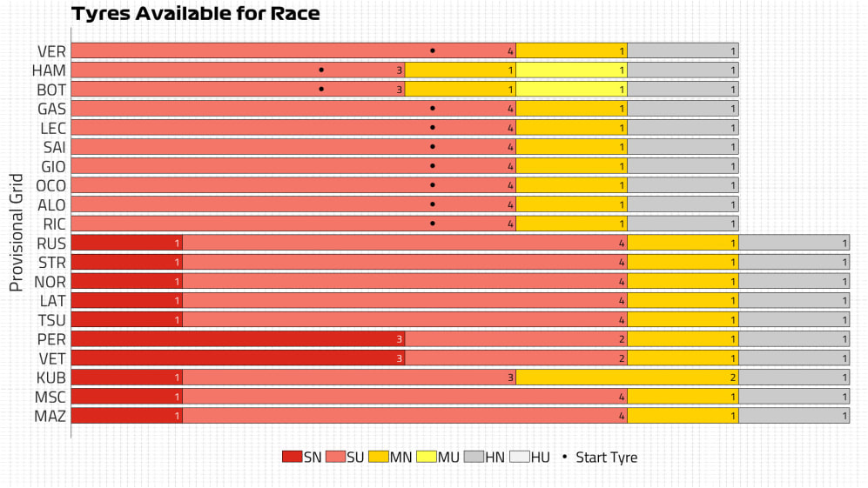Viewport: 868px width, 488px height.
Task: Click the HU white legend swatch
Action: point(519,457)
